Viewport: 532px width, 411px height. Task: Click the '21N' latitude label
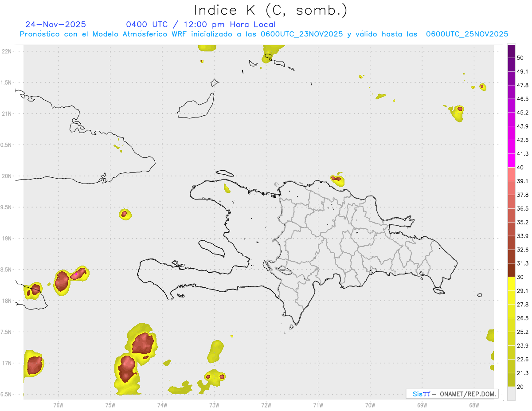click(7, 114)
